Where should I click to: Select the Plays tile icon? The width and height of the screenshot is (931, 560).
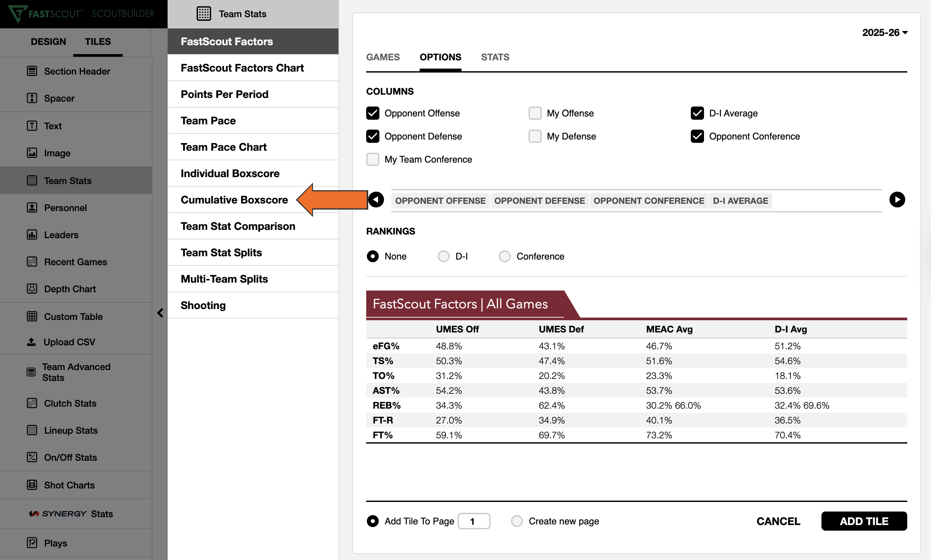(32, 543)
